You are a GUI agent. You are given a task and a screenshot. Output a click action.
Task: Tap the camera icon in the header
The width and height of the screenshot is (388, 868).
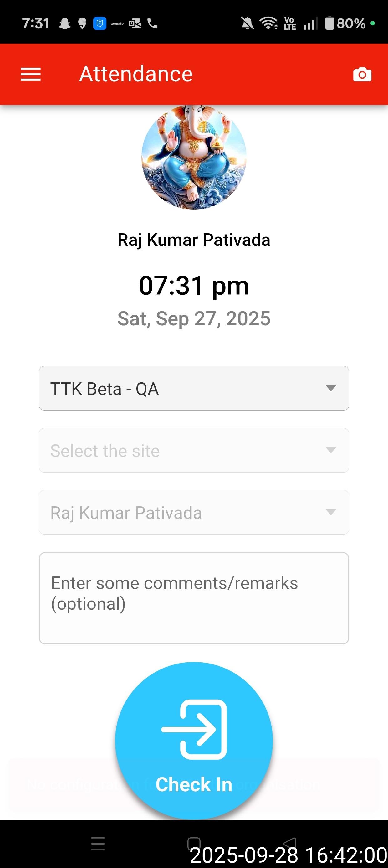(362, 75)
